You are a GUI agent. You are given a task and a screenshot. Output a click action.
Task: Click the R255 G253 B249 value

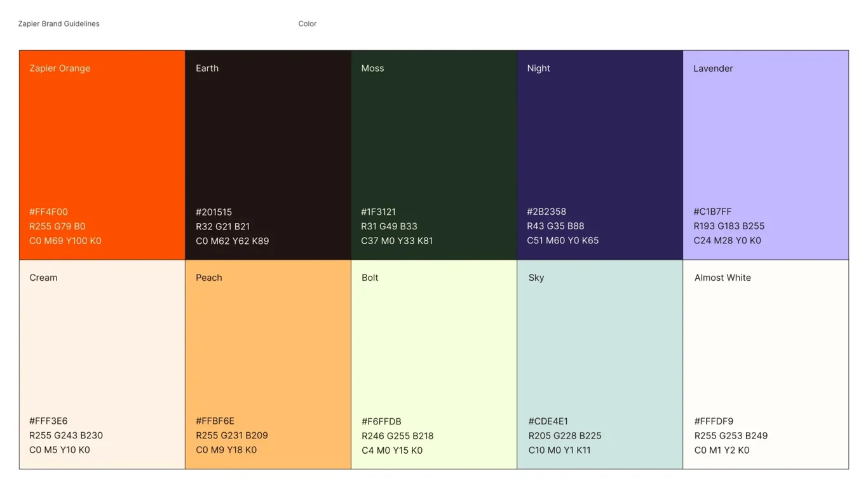(731, 436)
